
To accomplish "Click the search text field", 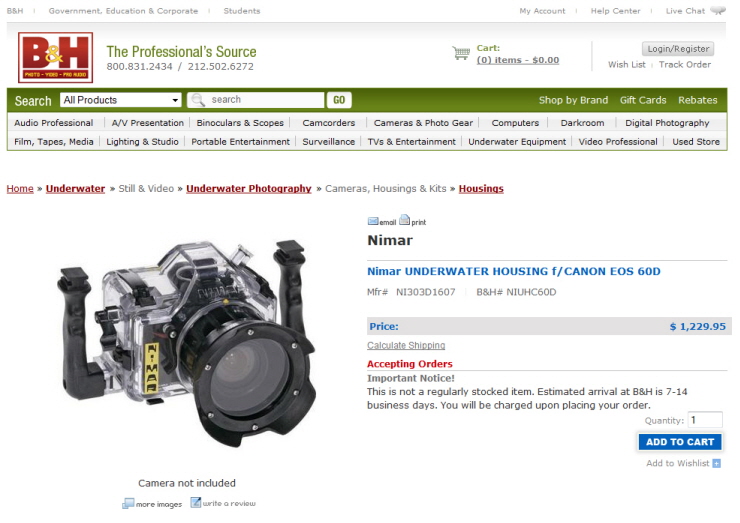I will point(256,100).
